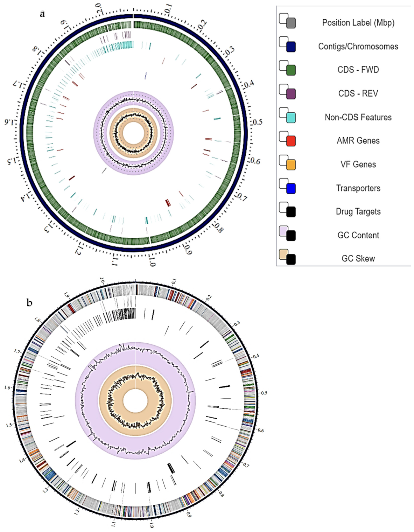Select the "0.3" position label on plot a
Screen dimensions: 414x532
(230, 51)
